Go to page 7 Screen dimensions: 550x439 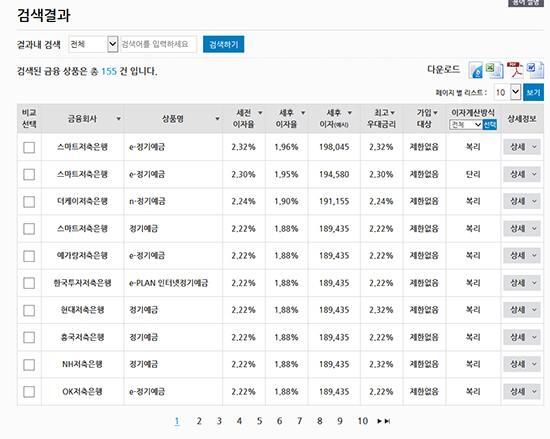point(299,421)
